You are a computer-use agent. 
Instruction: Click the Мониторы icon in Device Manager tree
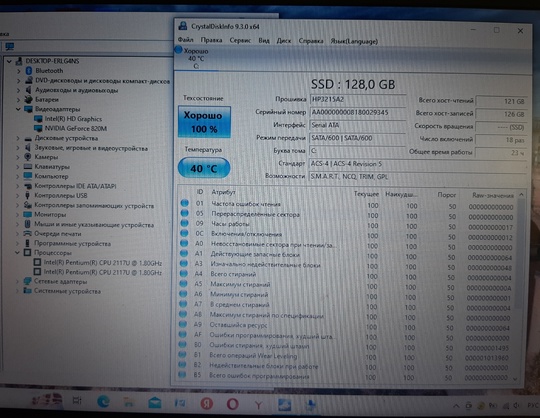coord(28,215)
